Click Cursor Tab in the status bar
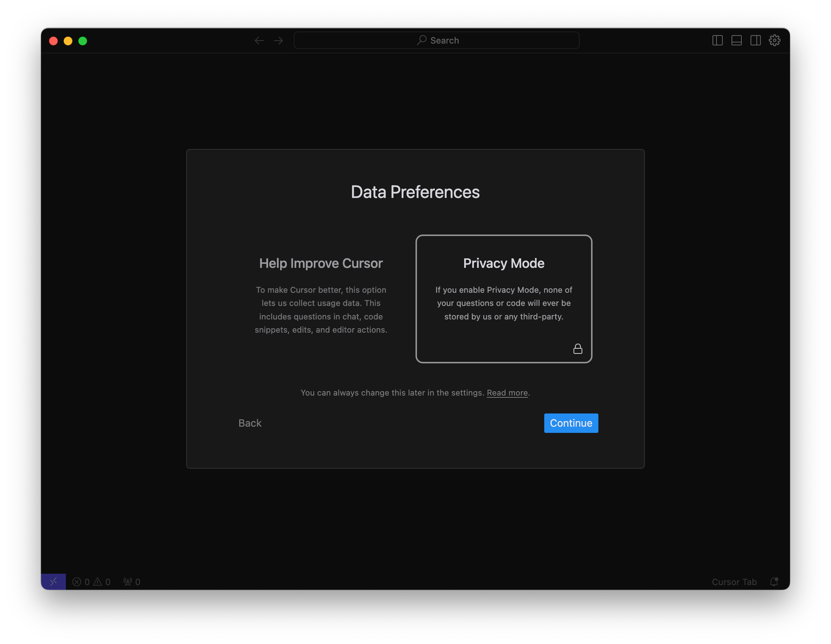Image resolution: width=831 pixels, height=644 pixels. [734, 582]
